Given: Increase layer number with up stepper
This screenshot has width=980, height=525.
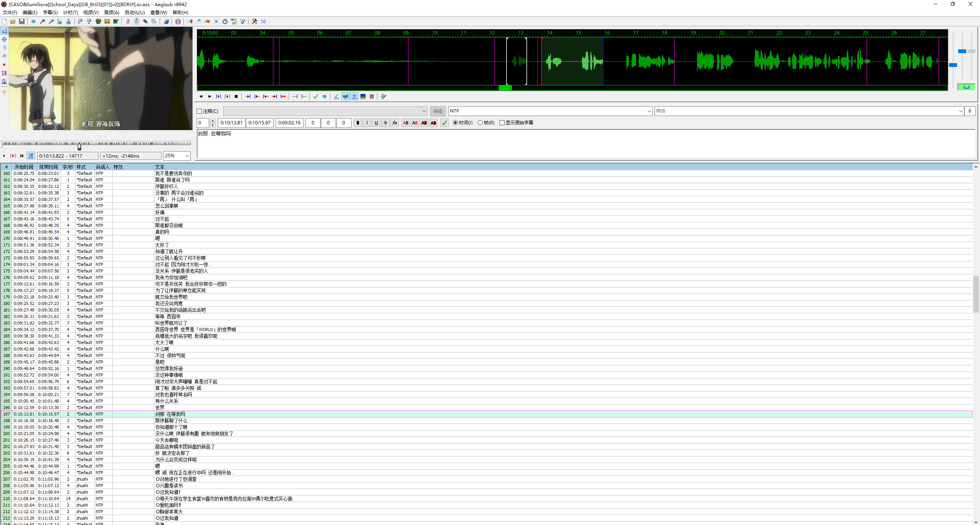Looking at the screenshot, I should click(x=212, y=121).
